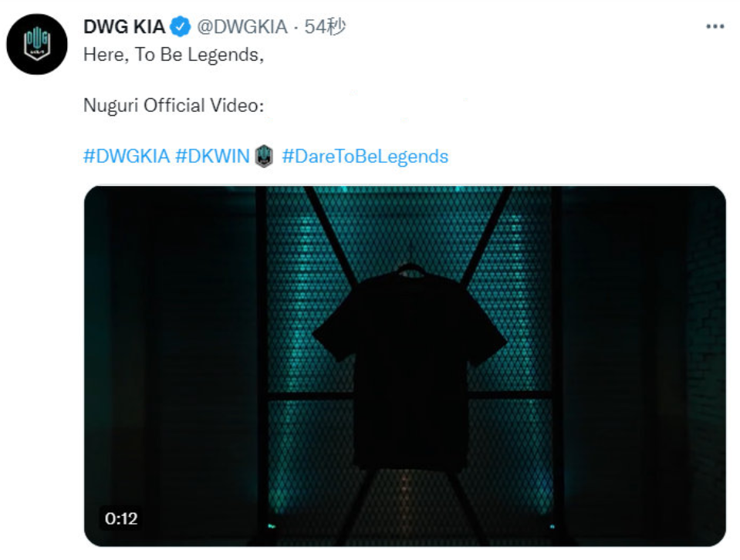Screen dimensions: 740x560
Task: Click the jersey hanger hook in video
Action: (x=410, y=269)
